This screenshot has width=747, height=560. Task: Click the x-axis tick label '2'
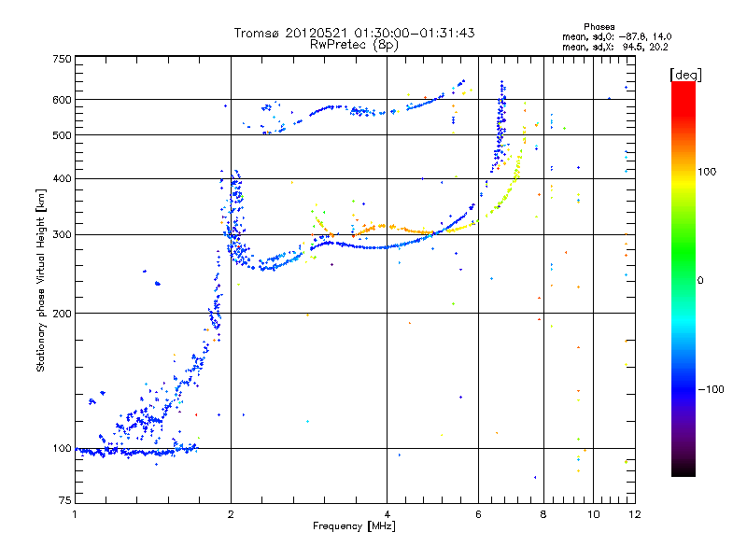231,514
